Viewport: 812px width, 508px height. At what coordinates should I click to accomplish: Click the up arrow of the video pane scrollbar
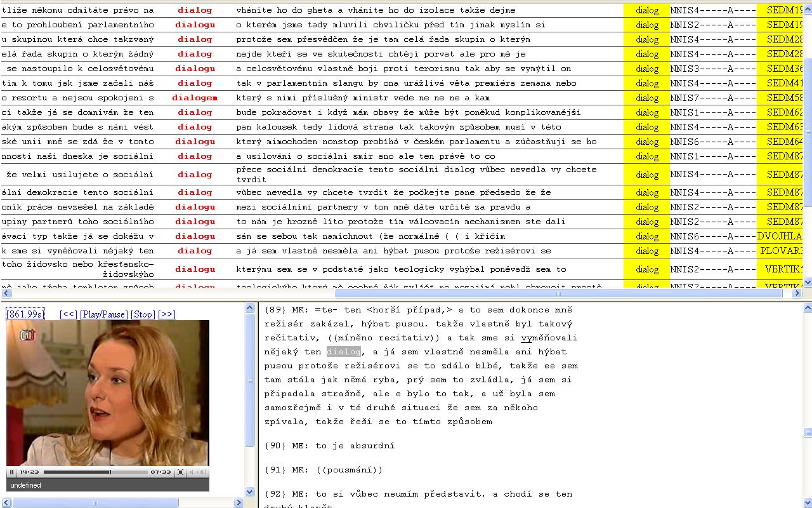click(x=249, y=308)
